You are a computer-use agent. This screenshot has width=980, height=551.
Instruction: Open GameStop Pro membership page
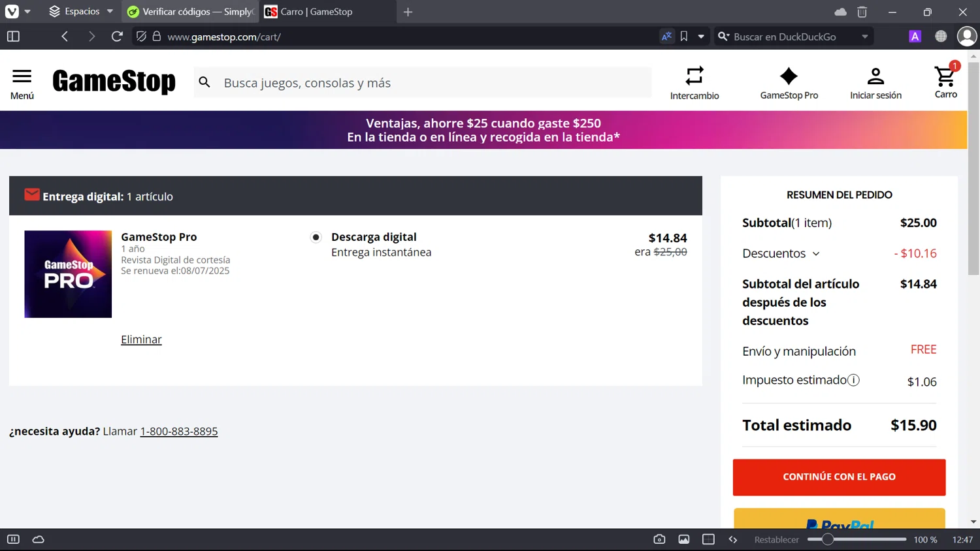point(789,83)
